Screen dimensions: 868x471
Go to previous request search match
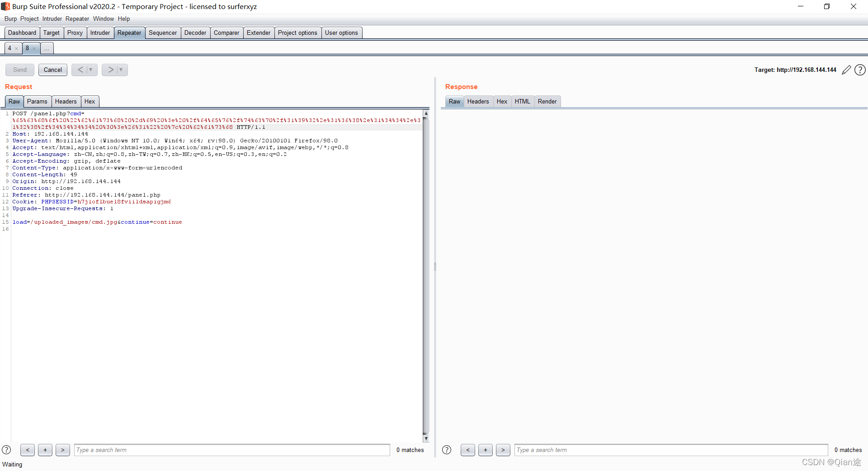28,450
